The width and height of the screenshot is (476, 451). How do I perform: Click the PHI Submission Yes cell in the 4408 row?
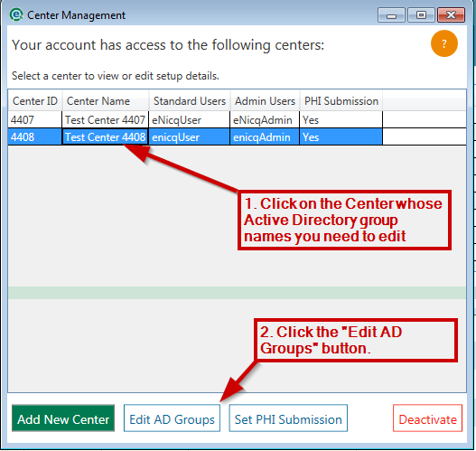341,137
